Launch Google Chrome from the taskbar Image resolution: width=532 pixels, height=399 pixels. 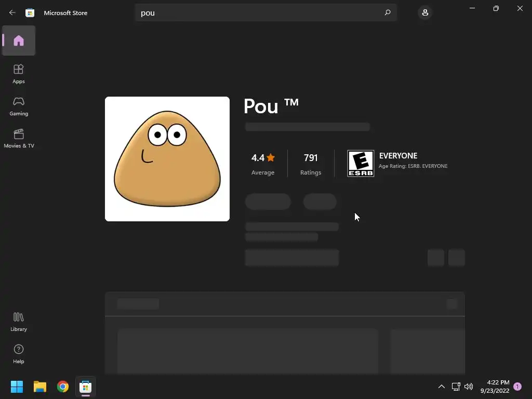[x=63, y=387]
